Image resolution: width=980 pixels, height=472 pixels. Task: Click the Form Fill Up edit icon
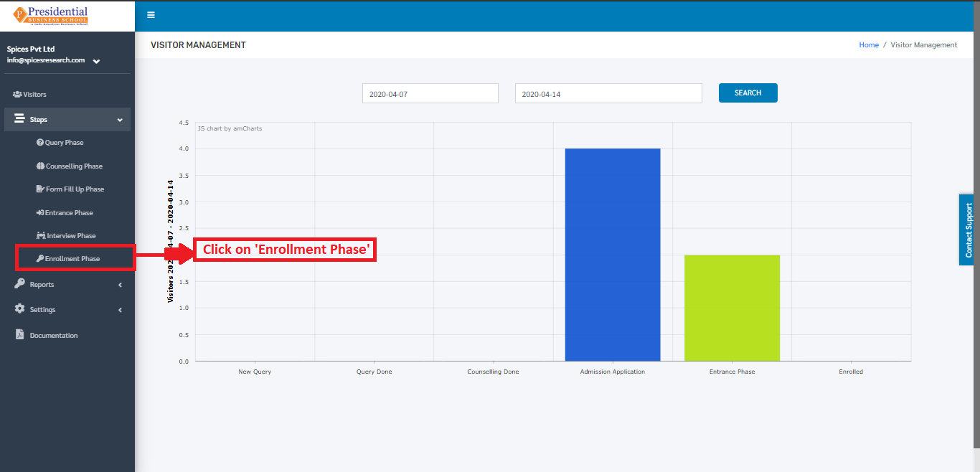point(40,189)
